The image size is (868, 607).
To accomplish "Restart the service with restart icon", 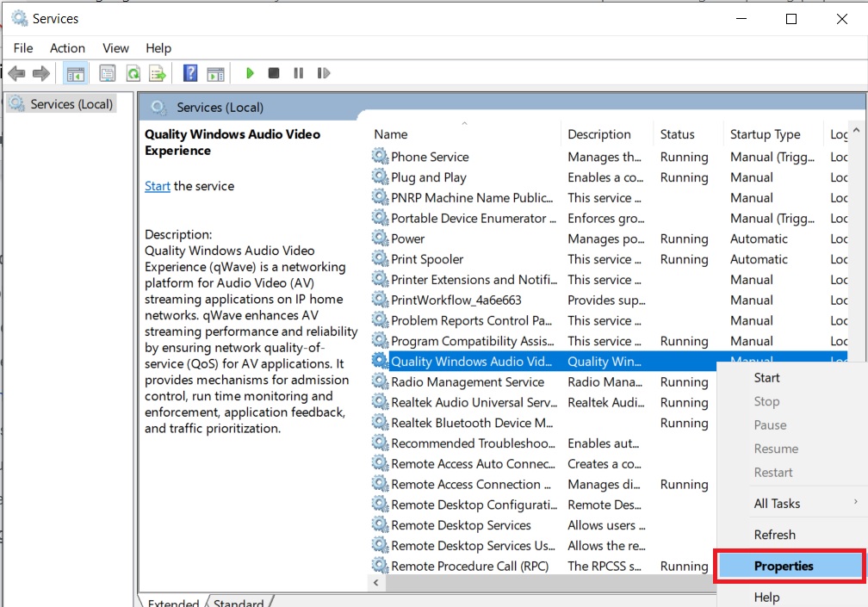I will click(x=323, y=73).
